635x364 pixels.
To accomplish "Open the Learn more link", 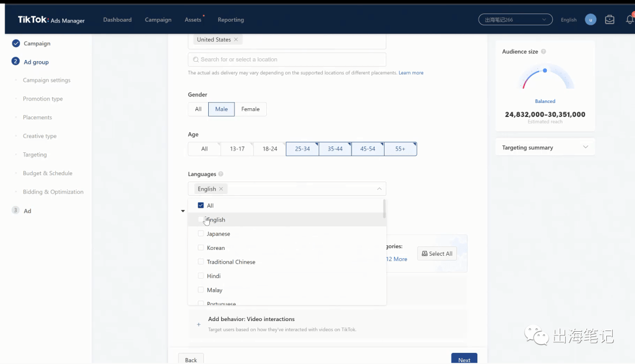I will tap(411, 73).
